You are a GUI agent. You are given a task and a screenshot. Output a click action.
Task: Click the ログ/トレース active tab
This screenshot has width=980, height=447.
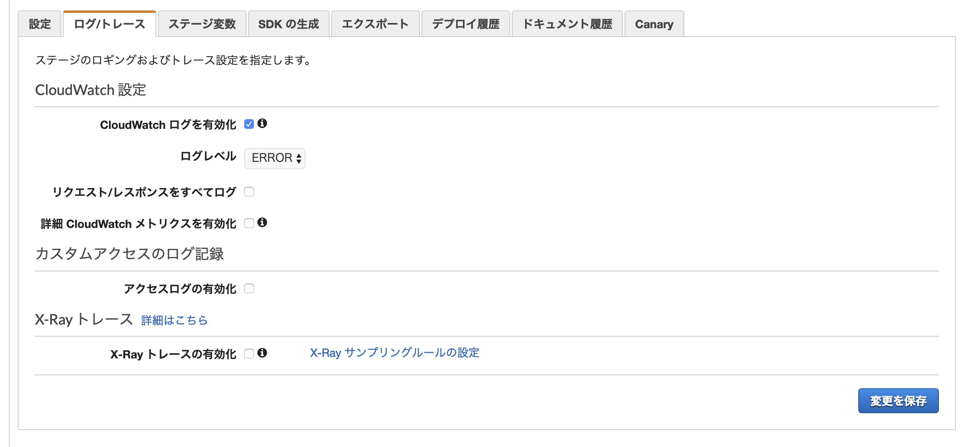coord(109,24)
